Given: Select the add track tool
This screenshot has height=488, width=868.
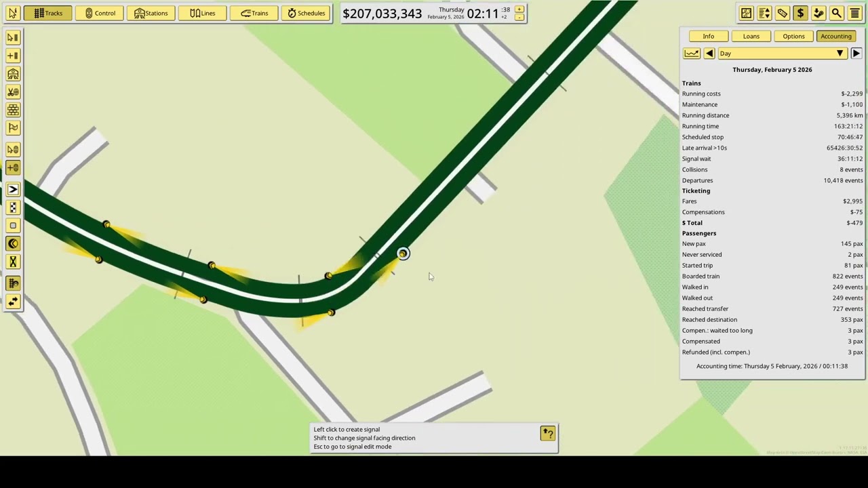Looking at the screenshot, I should pyautogui.click(x=13, y=56).
